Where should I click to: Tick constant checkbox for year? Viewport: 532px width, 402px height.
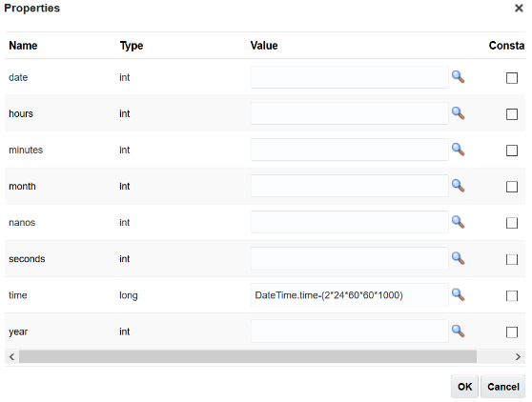click(x=512, y=332)
